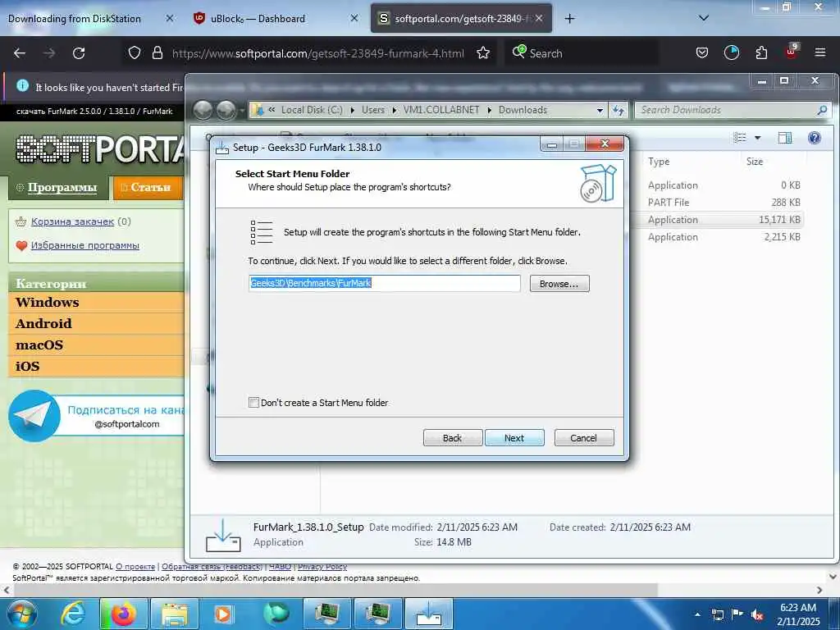The width and height of the screenshot is (840, 630).
Task: Click the Firefox URL address bar
Action: 318,53
